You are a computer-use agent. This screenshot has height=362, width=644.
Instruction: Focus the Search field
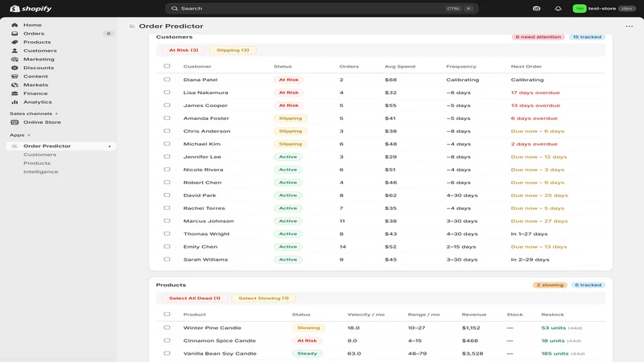click(321, 9)
